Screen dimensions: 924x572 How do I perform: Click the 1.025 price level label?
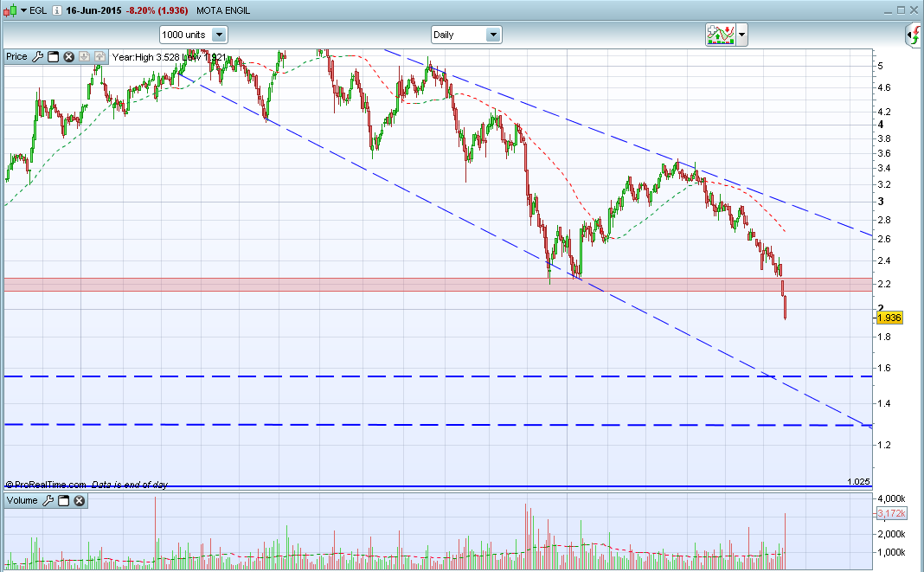pos(858,482)
